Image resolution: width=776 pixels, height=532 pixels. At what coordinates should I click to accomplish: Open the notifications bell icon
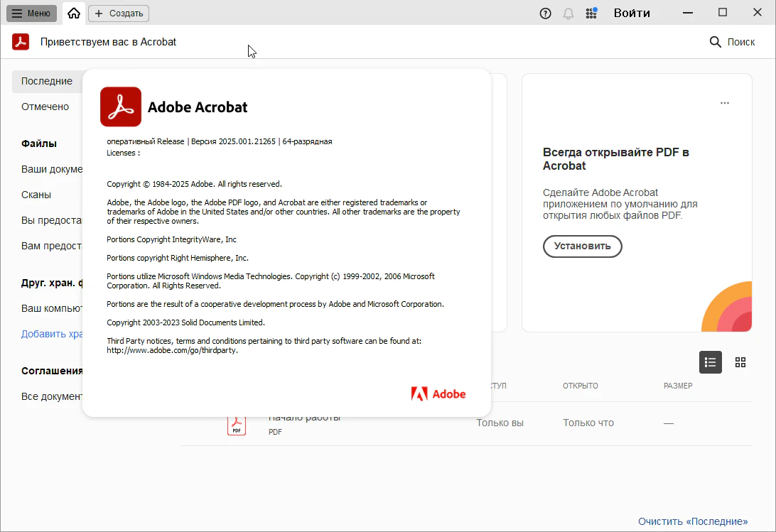point(568,13)
